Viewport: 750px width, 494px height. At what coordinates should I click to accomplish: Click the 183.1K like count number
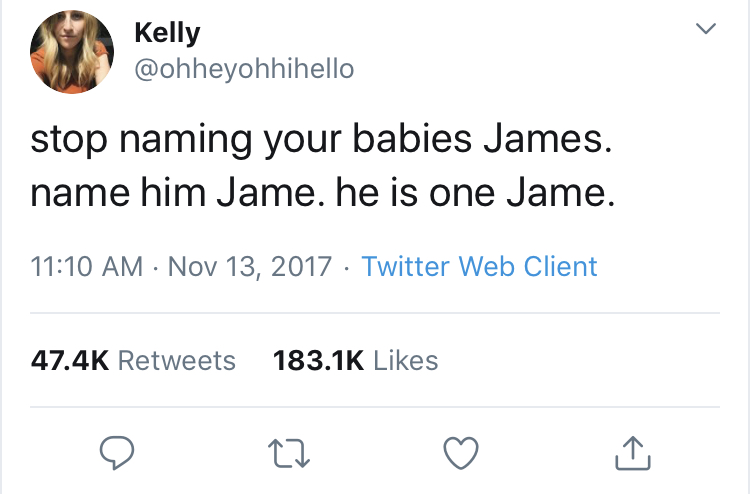point(318,360)
